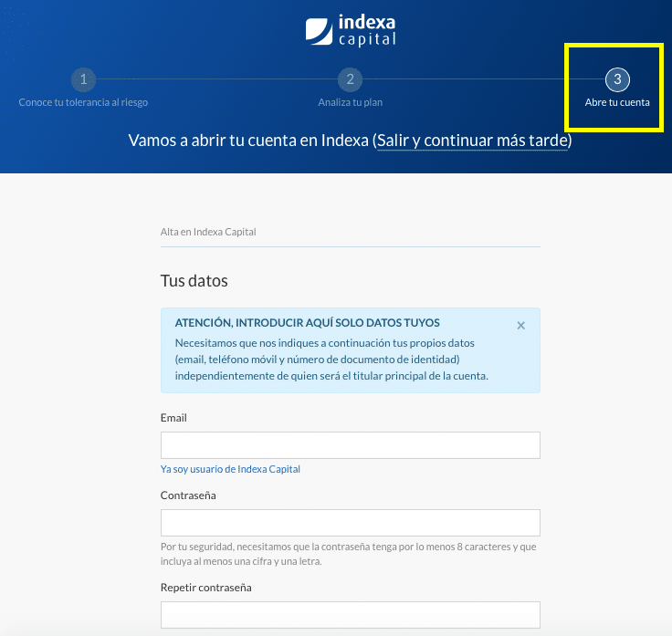Focus the Email input field

[350, 445]
